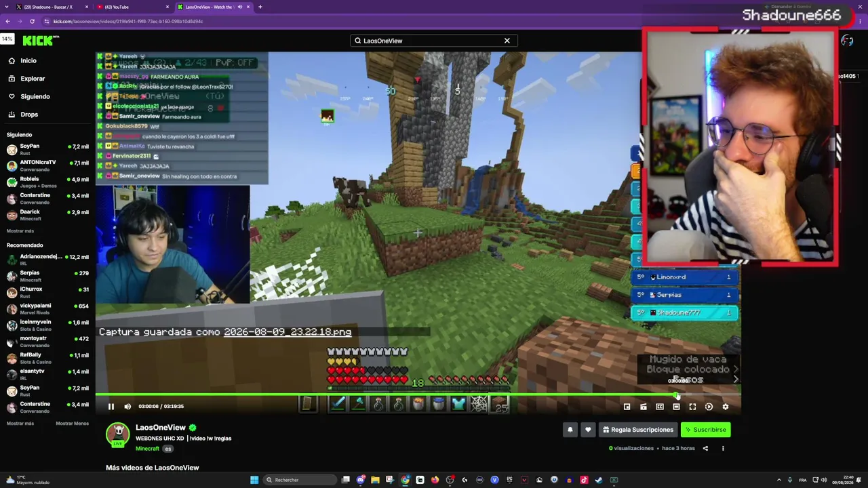Viewport: 868px width, 488px height.
Task: Open Task View on the taskbar
Action: [x=345, y=480]
